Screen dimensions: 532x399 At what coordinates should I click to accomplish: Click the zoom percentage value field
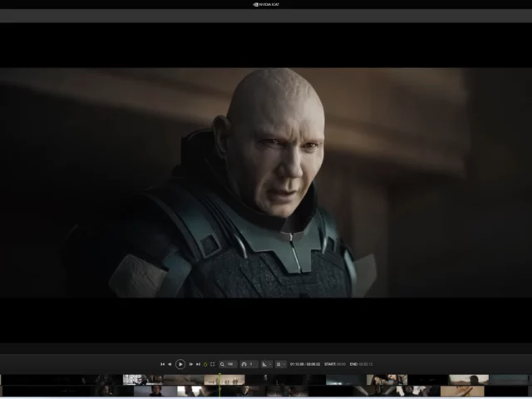230,364
